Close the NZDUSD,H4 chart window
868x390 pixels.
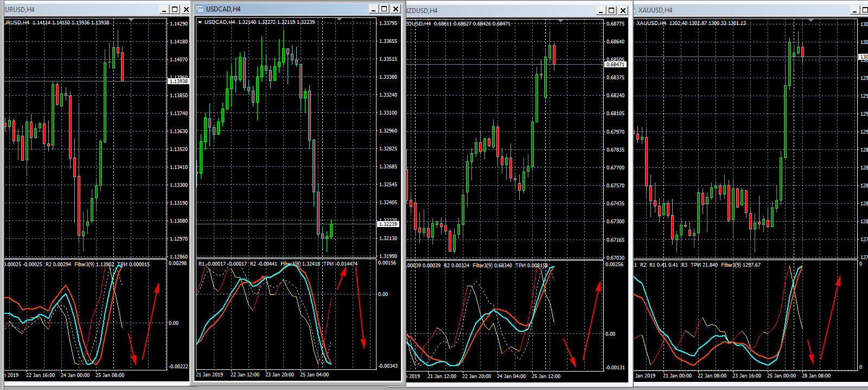pos(623,10)
